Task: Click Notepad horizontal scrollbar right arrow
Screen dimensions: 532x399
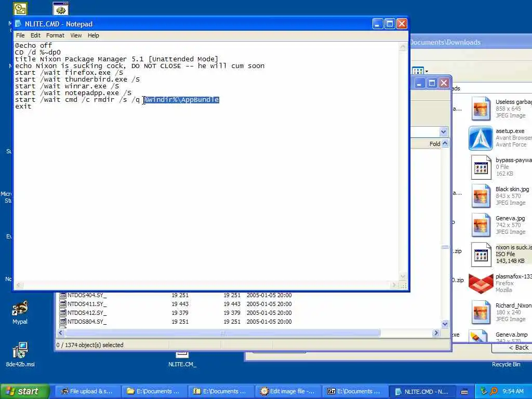Action: point(394,285)
